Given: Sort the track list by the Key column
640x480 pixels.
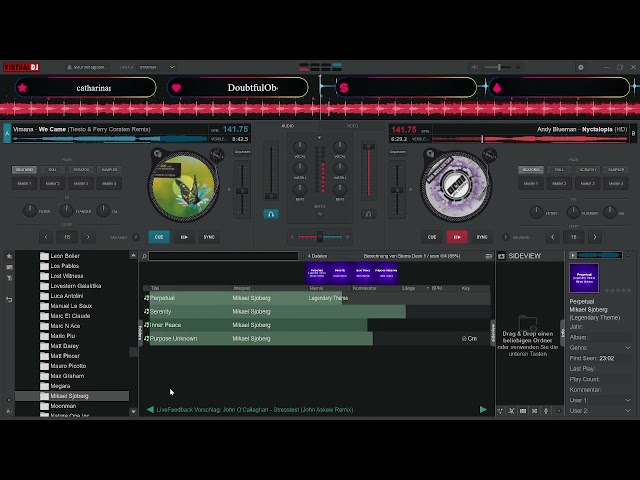Looking at the screenshot, I should [x=466, y=288].
